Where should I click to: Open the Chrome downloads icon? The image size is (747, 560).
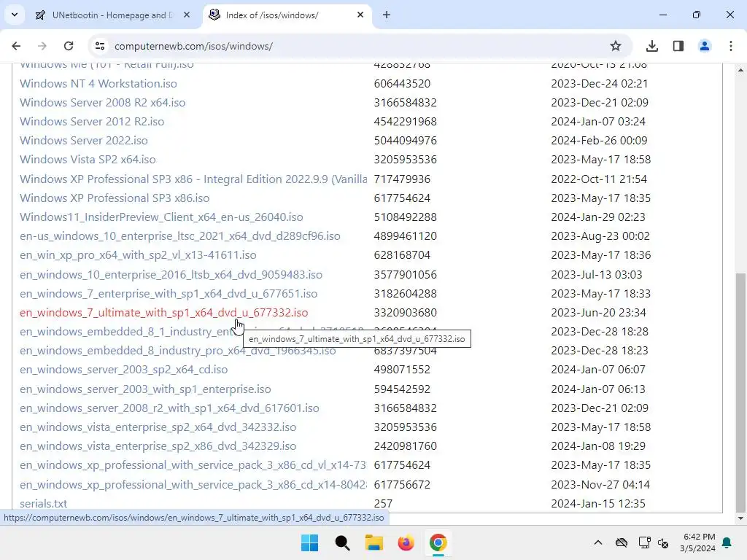click(651, 46)
